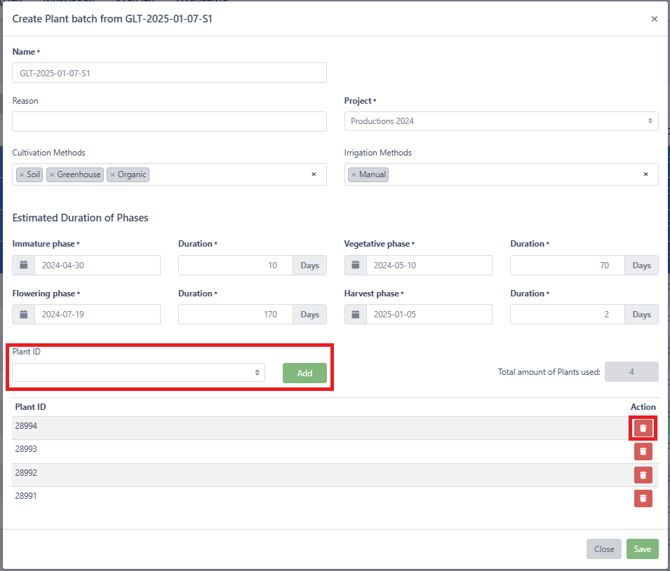Viewport: 670px width, 571px height.
Task: Delete plant 28993 with trash icon
Action: [643, 451]
